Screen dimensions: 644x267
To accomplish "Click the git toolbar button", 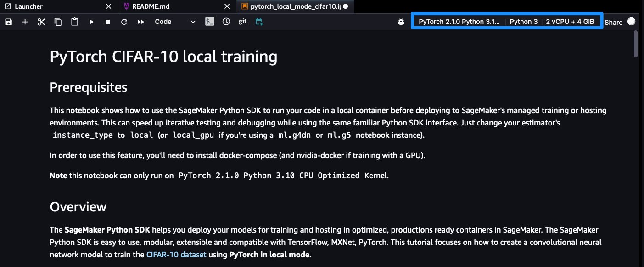I will [x=243, y=22].
